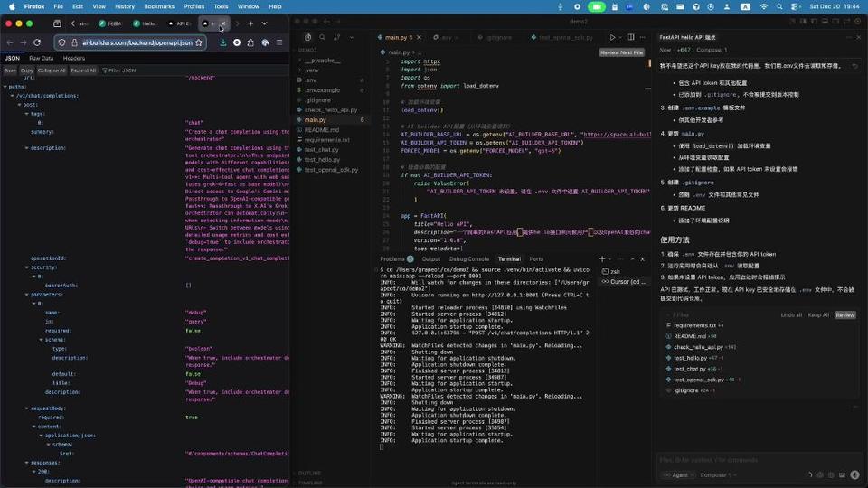
Task: Open the Bookmarks menu in menu bar
Action: (x=159, y=6)
